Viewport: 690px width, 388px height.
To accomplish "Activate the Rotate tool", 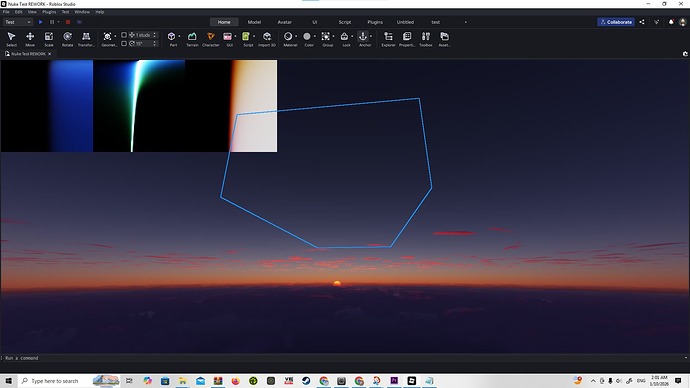I will (x=67, y=39).
